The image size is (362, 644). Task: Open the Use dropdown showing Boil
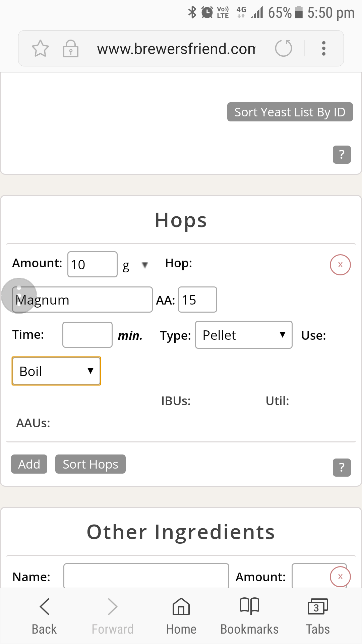pos(56,371)
